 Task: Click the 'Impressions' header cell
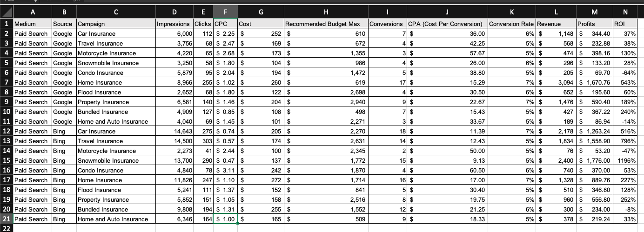point(174,24)
